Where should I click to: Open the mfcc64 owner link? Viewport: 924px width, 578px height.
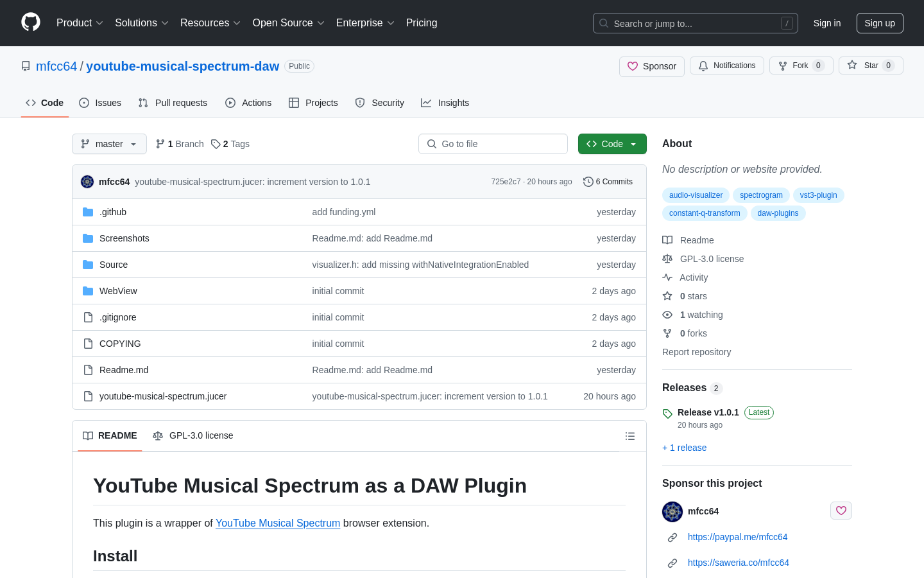[56, 66]
